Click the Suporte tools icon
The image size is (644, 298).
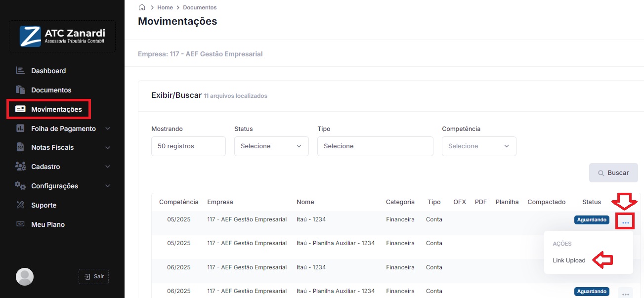(x=20, y=205)
